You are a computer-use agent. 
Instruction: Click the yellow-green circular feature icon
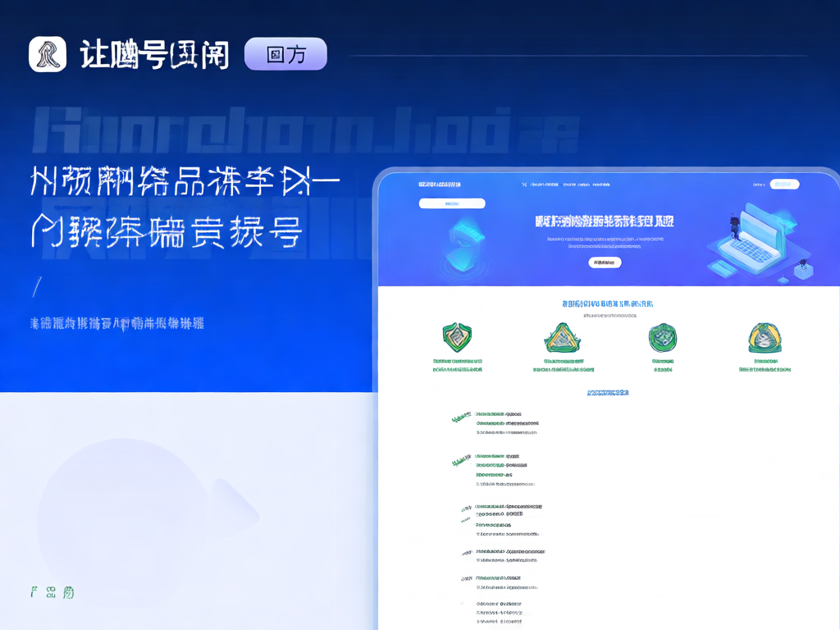[x=765, y=337]
